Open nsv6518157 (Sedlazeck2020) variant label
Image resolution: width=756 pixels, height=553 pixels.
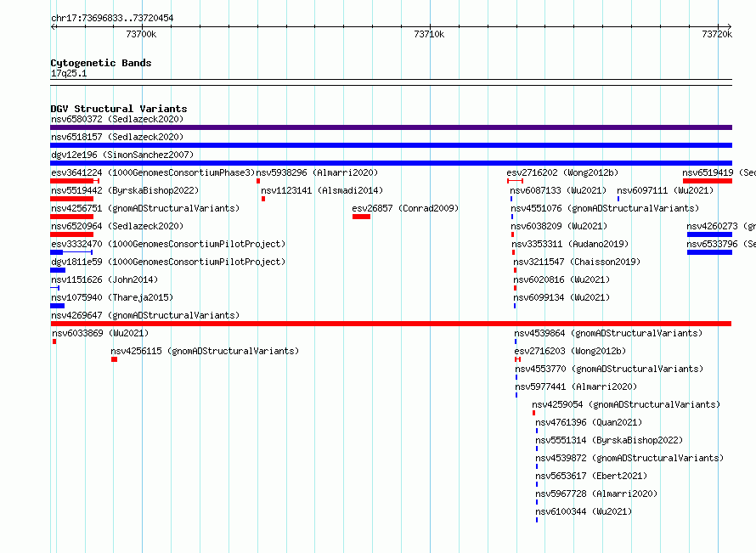point(117,137)
